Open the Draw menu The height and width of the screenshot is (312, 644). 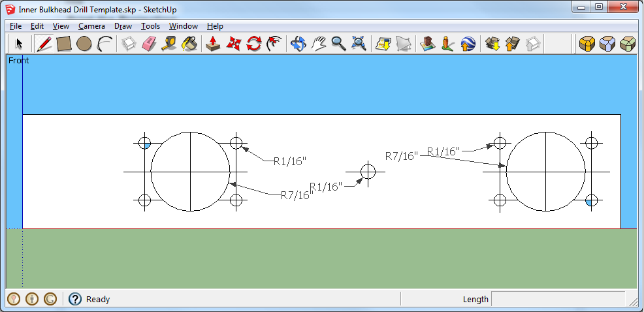coord(123,26)
